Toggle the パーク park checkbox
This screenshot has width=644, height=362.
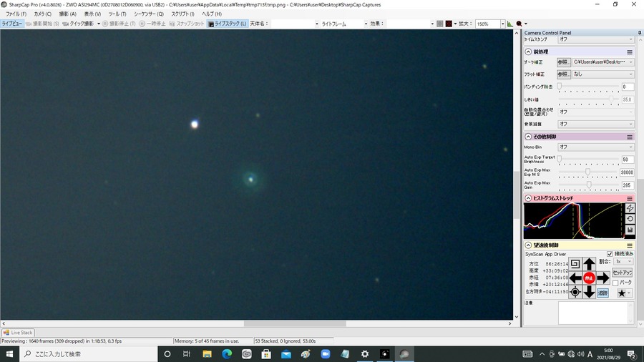click(615, 283)
